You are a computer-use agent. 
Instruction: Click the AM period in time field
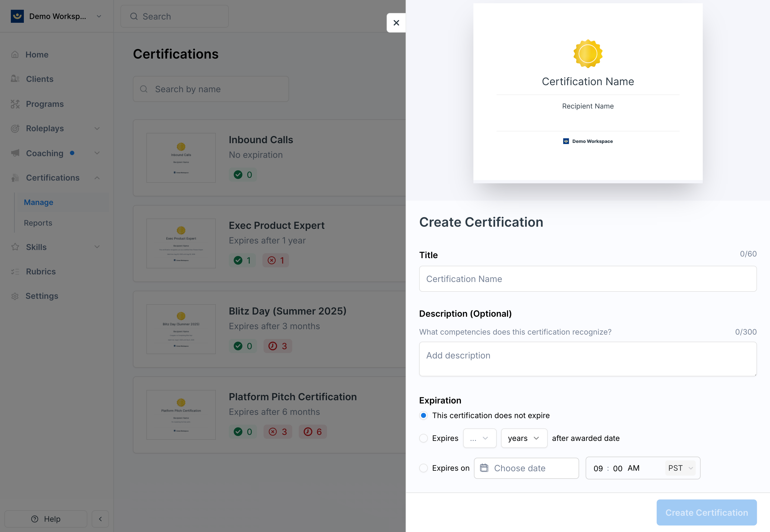(633, 468)
